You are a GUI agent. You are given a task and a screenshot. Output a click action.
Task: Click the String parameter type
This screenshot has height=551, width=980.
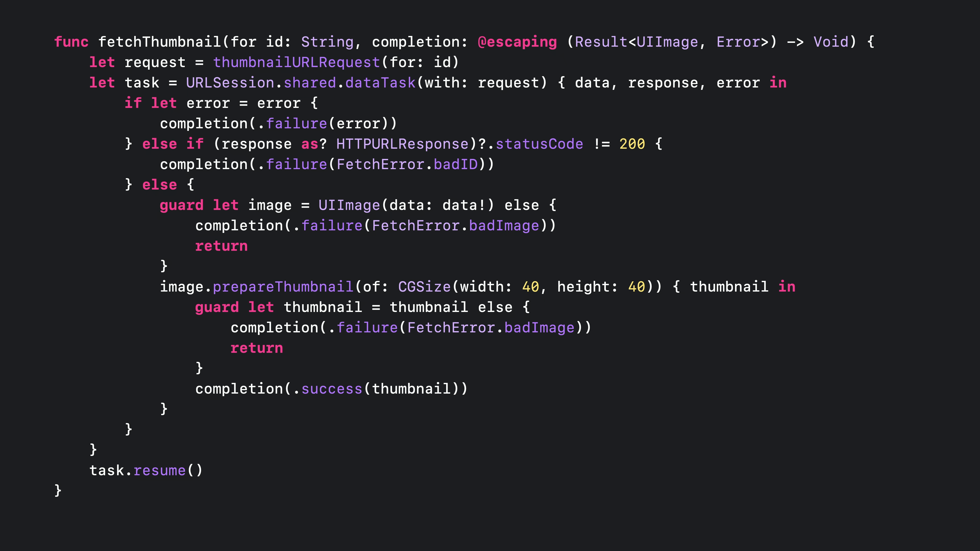click(327, 42)
